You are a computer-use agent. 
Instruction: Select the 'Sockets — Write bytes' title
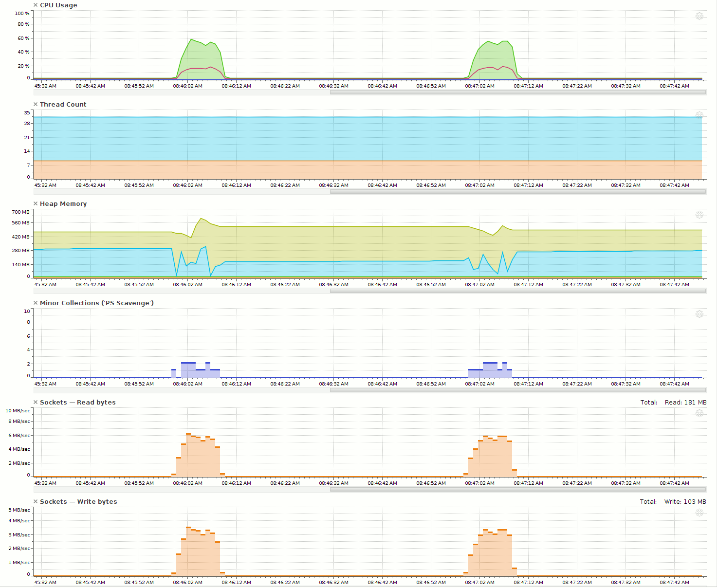(x=78, y=501)
